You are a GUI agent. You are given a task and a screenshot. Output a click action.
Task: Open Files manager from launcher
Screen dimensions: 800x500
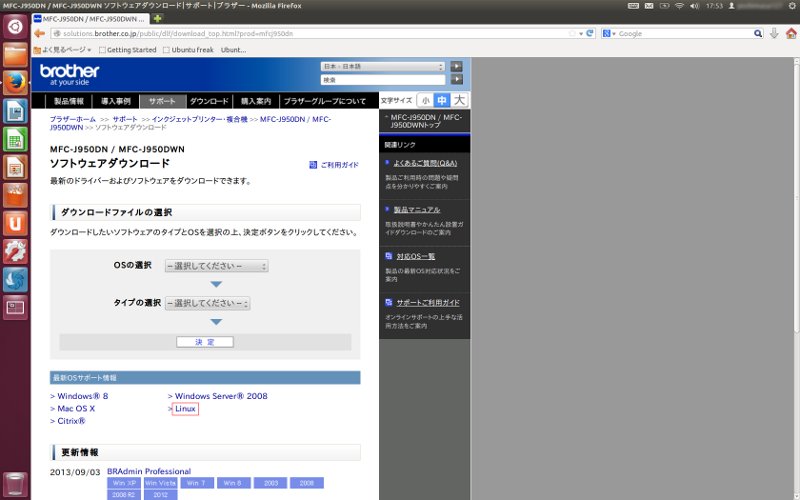[x=15, y=55]
